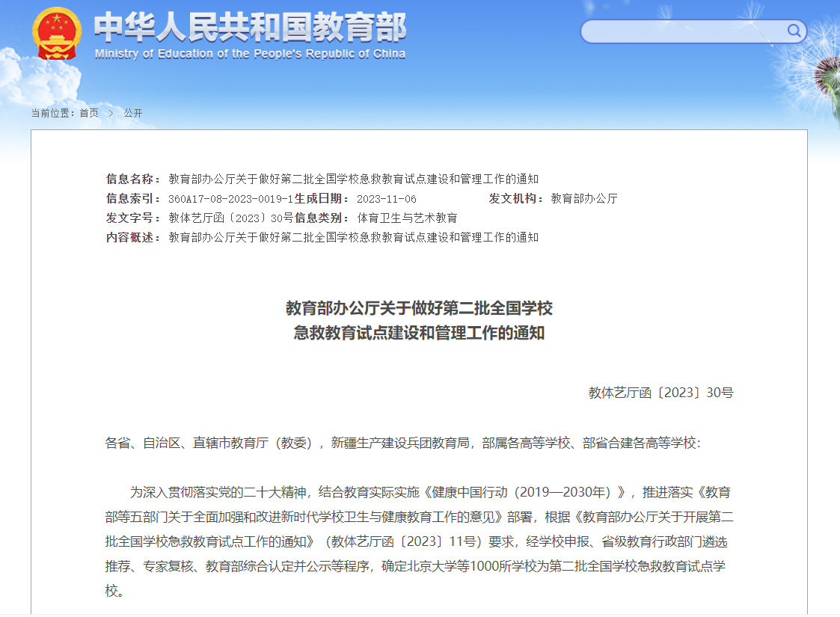The image size is (840, 617).
Task: Open the 首页 breadcrumb link
Action: point(89,113)
